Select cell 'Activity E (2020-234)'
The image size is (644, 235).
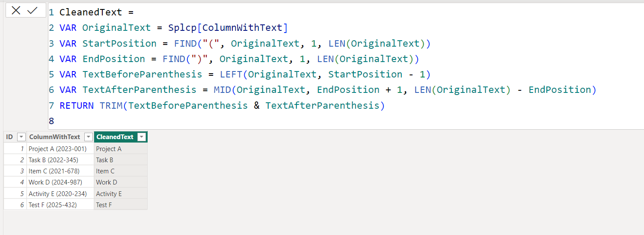click(60, 193)
